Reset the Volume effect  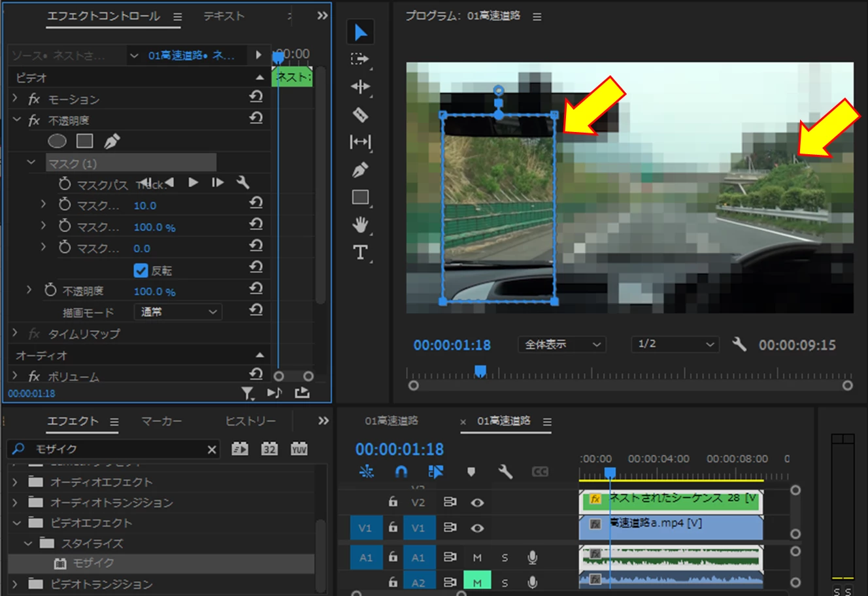click(256, 374)
